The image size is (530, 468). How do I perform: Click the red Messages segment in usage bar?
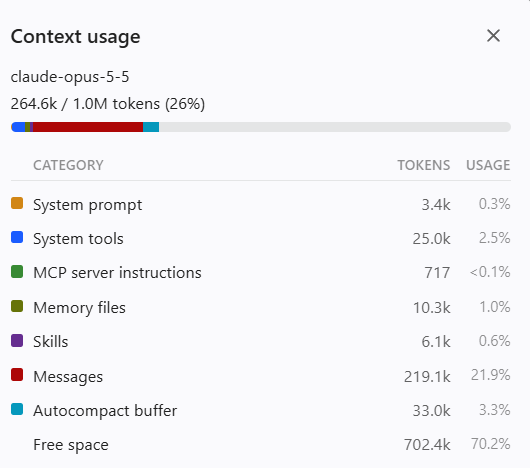click(x=88, y=127)
